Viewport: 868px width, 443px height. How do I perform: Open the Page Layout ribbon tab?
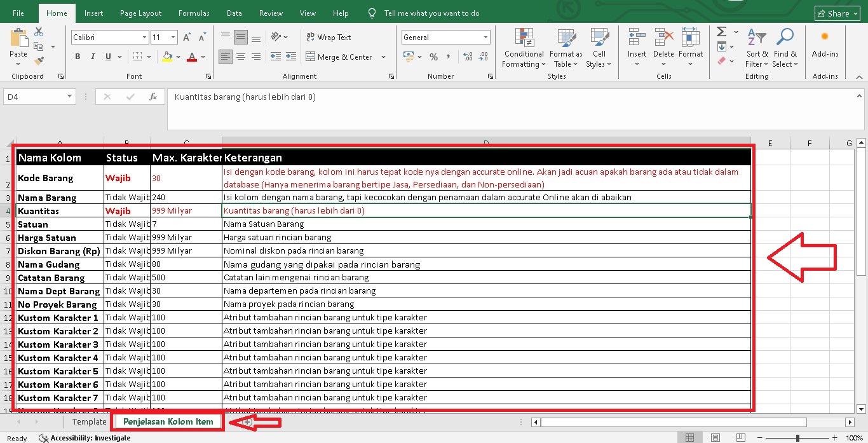[140, 13]
